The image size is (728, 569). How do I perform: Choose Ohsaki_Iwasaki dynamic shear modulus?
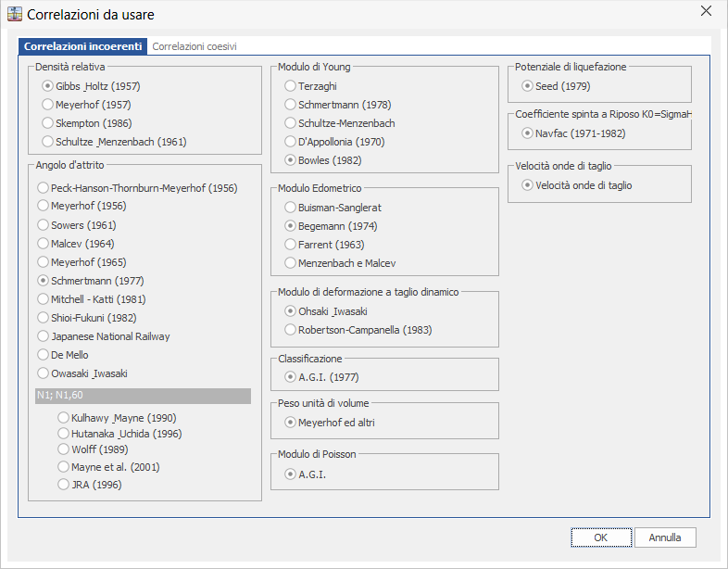pyautogui.click(x=326, y=311)
